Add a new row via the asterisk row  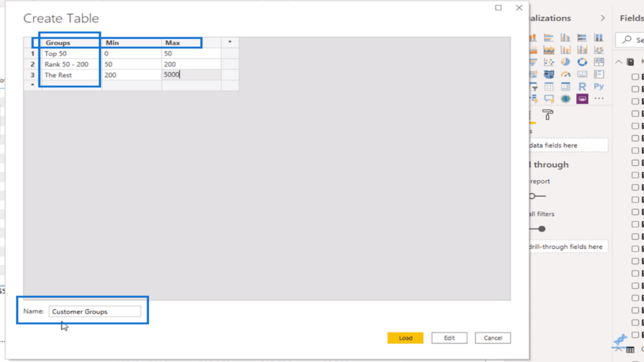click(33, 85)
